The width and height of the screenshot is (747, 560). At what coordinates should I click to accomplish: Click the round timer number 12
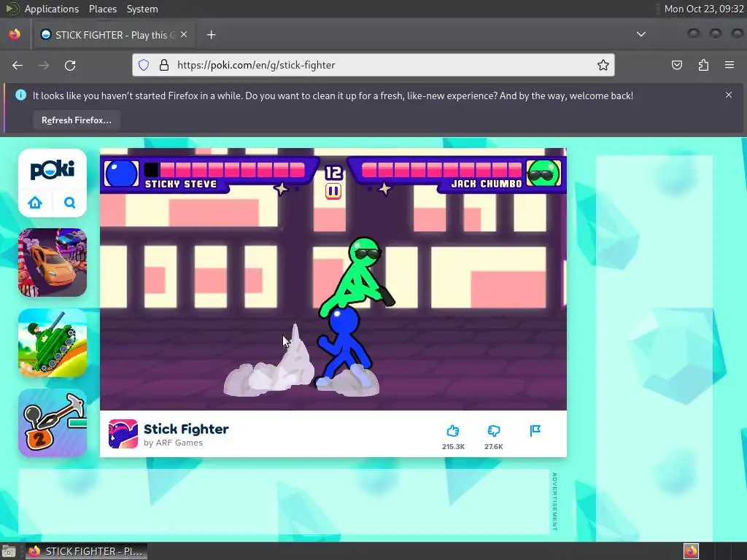coord(333,172)
